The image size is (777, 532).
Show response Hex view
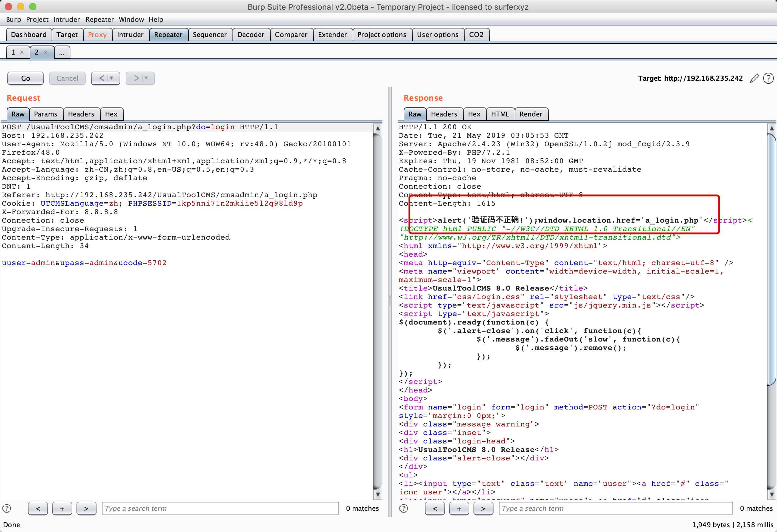474,114
